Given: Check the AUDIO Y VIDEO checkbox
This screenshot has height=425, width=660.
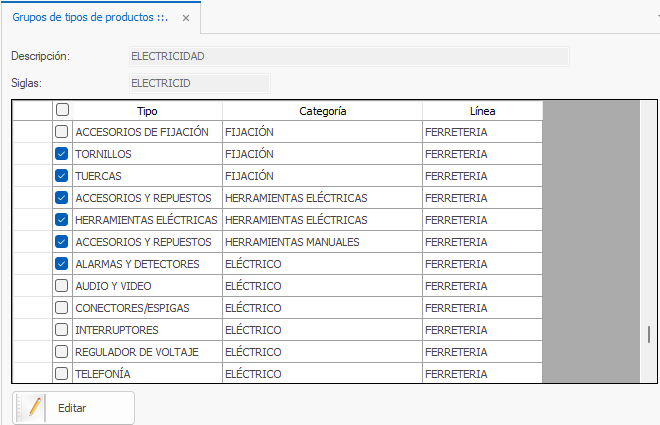Looking at the screenshot, I should (61, 286).
